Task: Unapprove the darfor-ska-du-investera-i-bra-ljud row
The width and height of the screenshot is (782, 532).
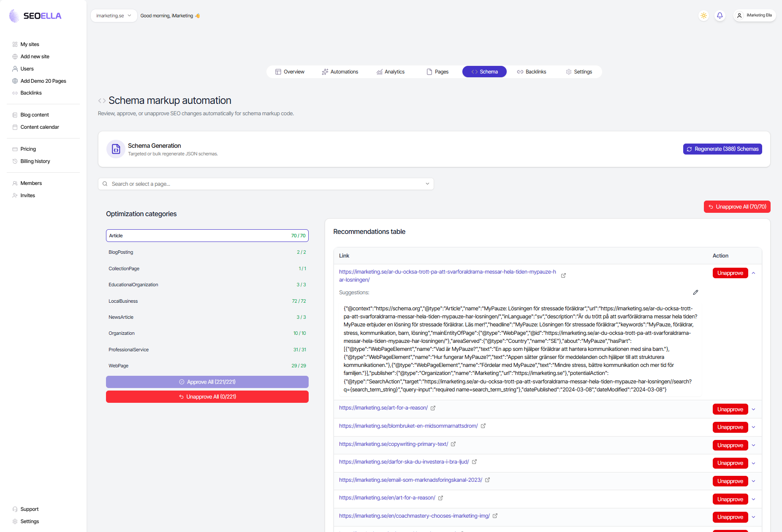Action: click(x=730, y=463)
